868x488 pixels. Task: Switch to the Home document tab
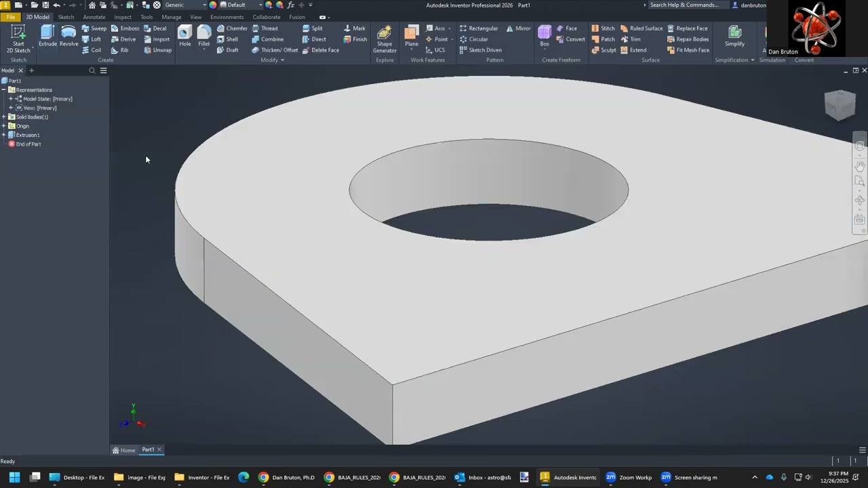pyautogui.click(x=124, y=450)
